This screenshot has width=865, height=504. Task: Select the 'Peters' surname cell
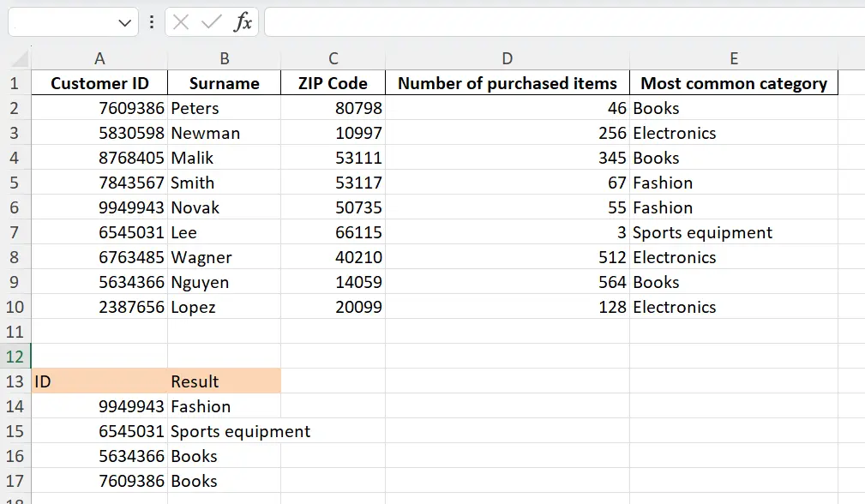tap(224, 107)
